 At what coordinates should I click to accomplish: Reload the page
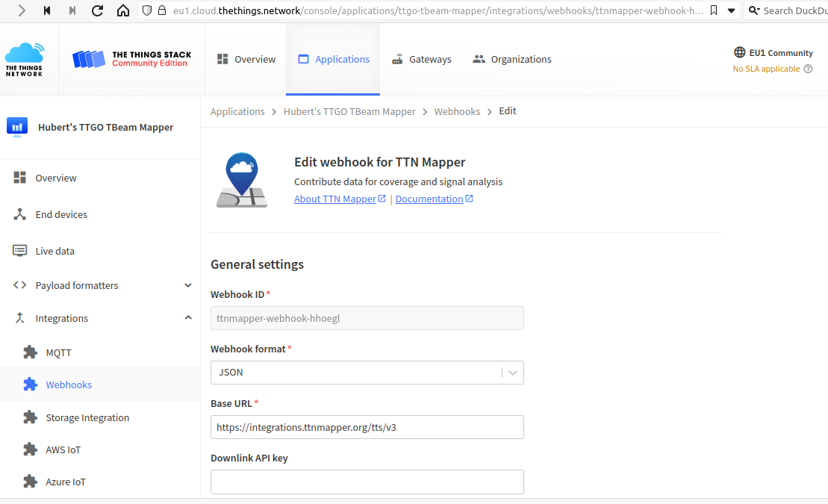click(x=97, y=10)
